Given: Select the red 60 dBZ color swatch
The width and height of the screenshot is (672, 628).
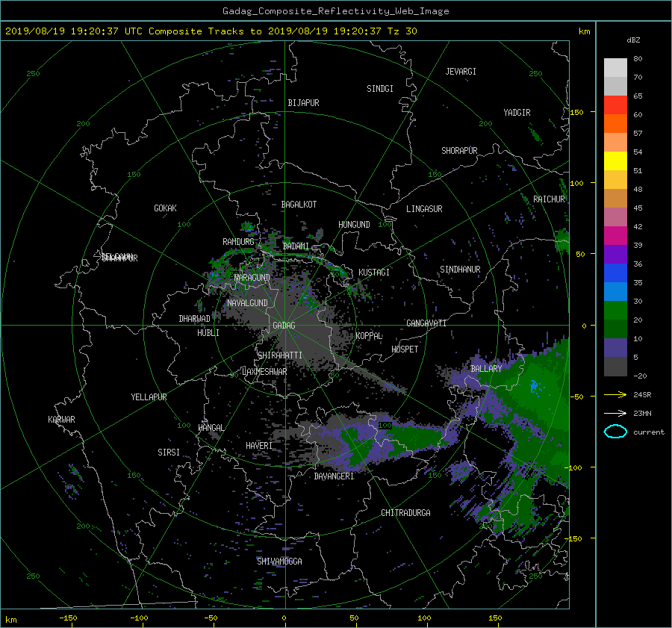Looking at the screenshot, I should click(615, 105).
